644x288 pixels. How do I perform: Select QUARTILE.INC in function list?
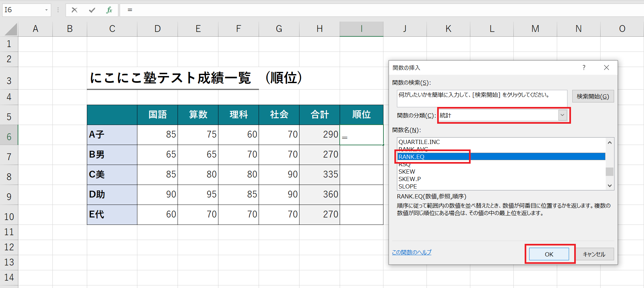tap(501, 142)
